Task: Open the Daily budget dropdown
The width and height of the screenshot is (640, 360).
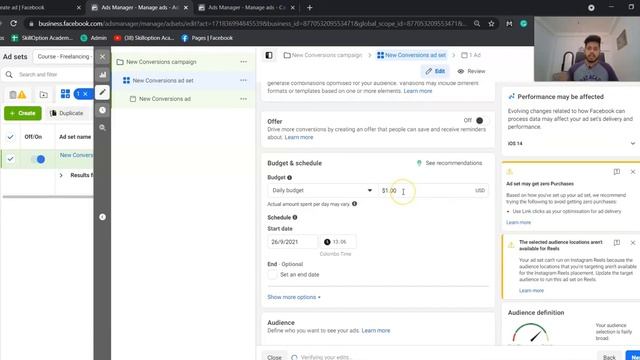Action: [x=322, y=191]
